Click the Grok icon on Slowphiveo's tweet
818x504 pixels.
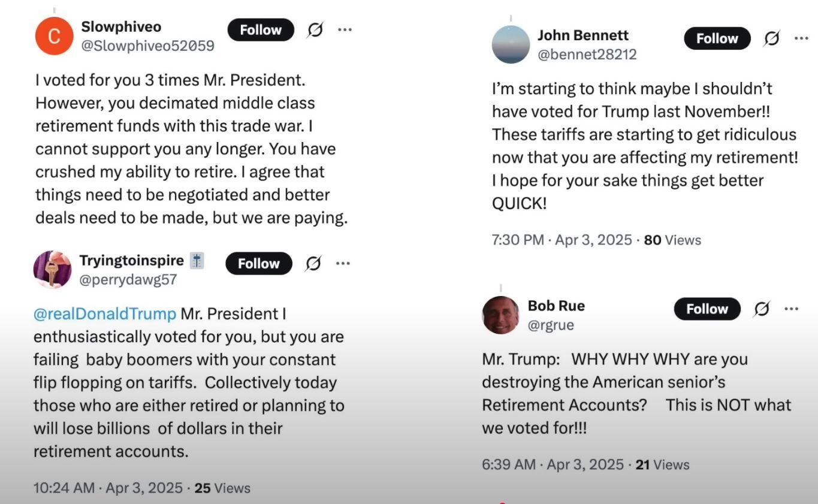coord(315,30)
